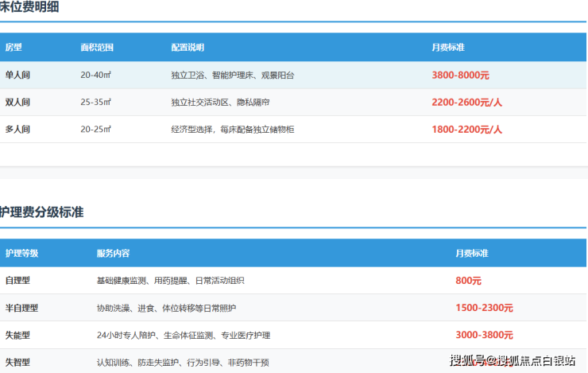Click the 800元 nursing fee

tap(468, 281)
